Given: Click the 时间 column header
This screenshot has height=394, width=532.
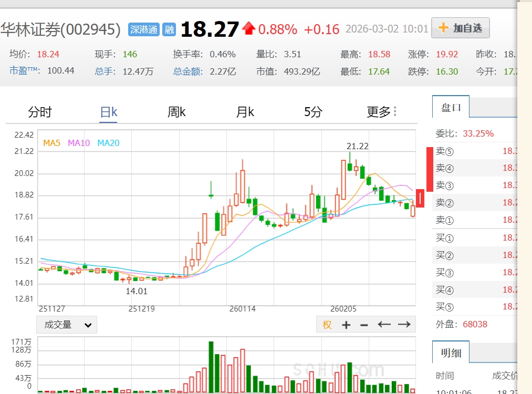Looking at the screenshot, I should pos(444,376).
